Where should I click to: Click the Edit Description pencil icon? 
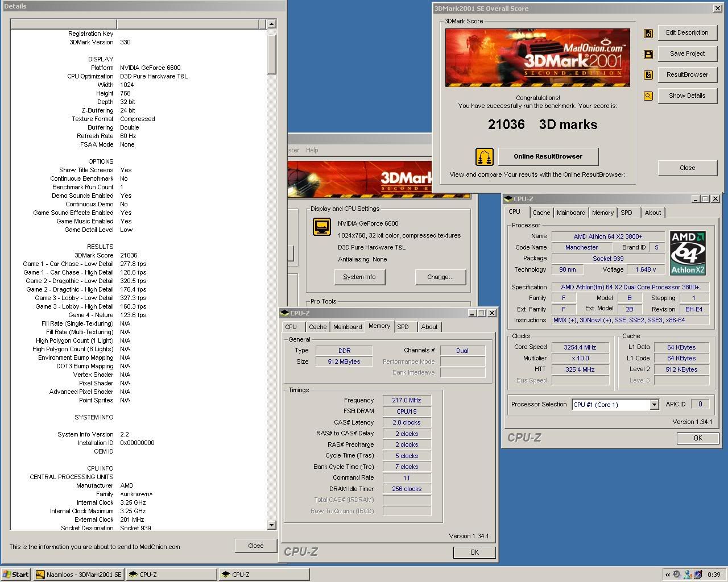(x=648, y=33)
